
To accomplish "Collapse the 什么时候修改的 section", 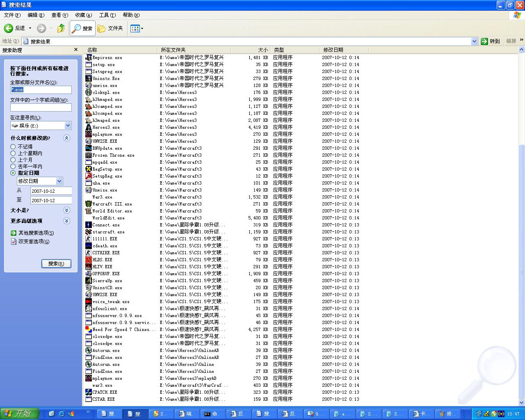I will [x=67, y=138].
